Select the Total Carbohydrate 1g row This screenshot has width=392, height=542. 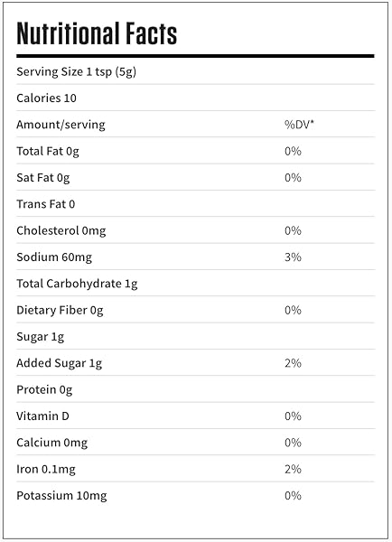[195, 284]
